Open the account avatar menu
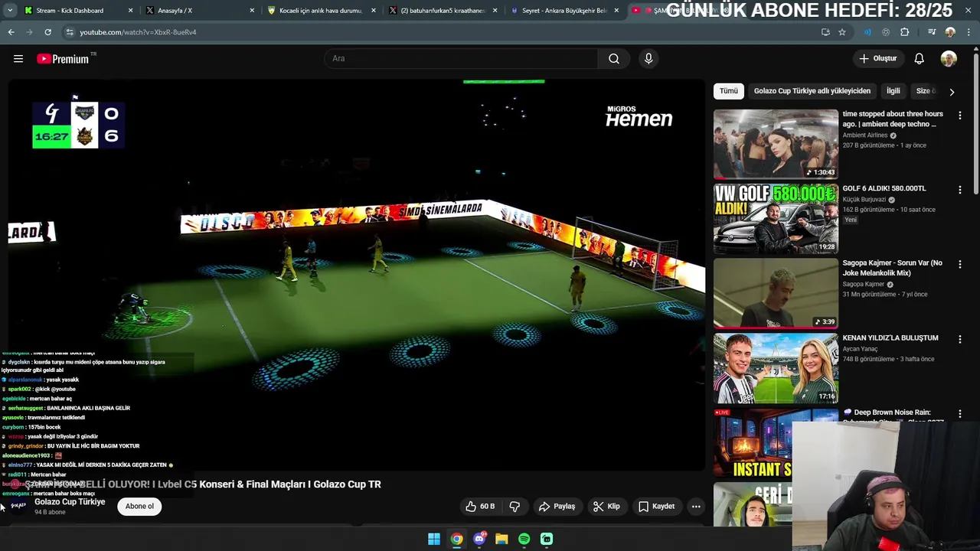 coord(949,59)
